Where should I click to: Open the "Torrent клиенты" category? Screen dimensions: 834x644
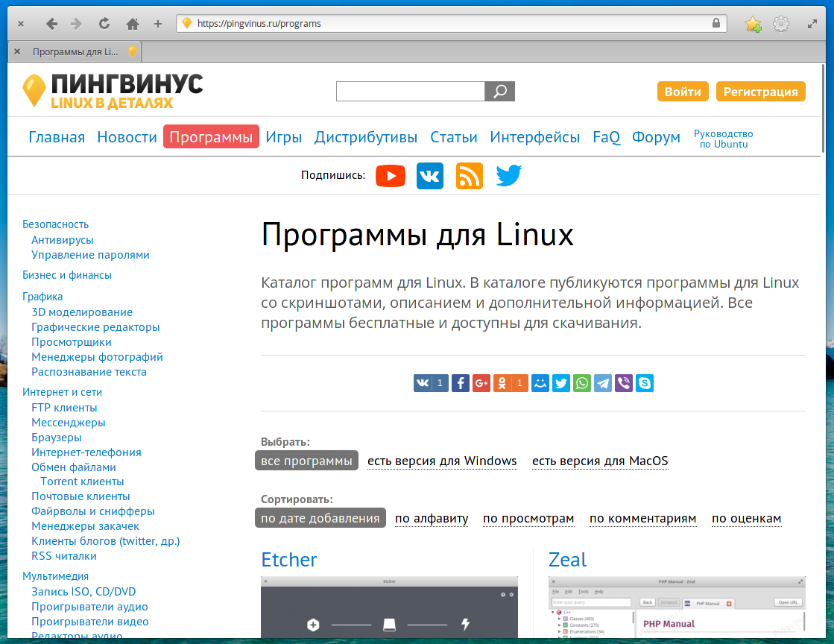pos(82,482)
